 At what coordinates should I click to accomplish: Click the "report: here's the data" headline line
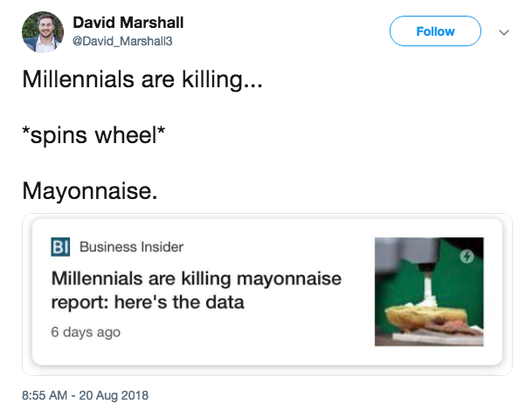point(148,303)
